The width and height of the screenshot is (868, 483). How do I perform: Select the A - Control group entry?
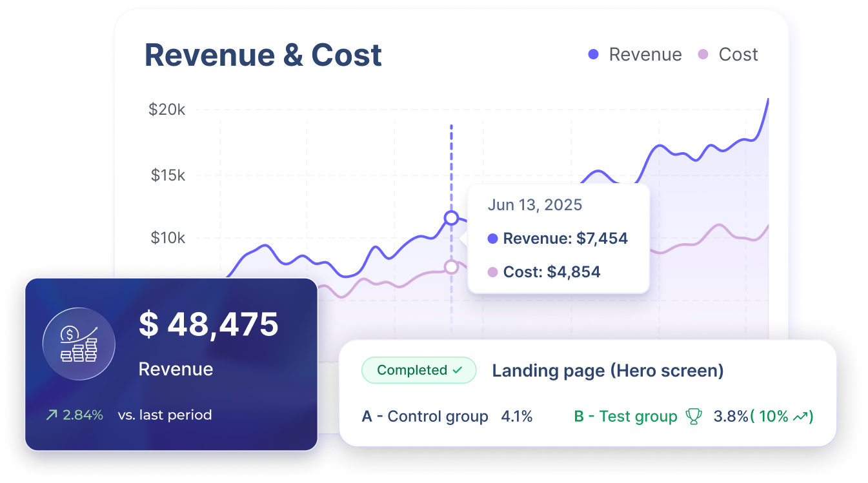(x=426, y=416)
